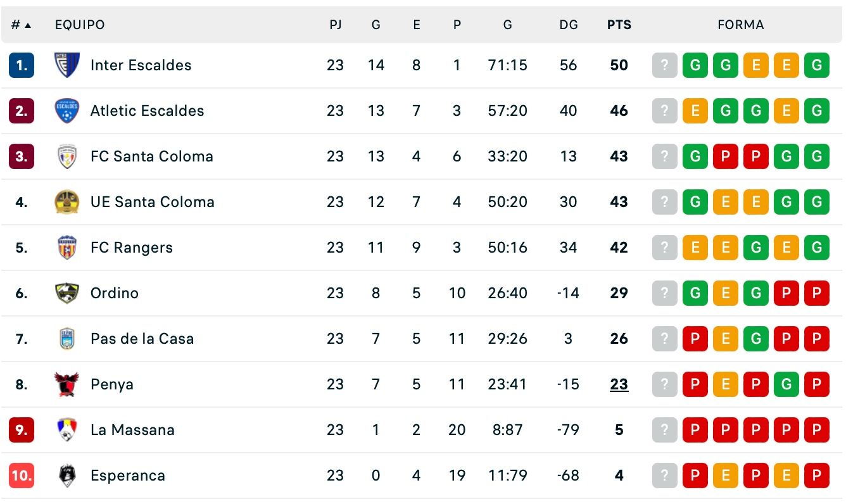Toggle sorting by the PTS column
This screenshot has height=504, width=846.
[x=619, y=25]
